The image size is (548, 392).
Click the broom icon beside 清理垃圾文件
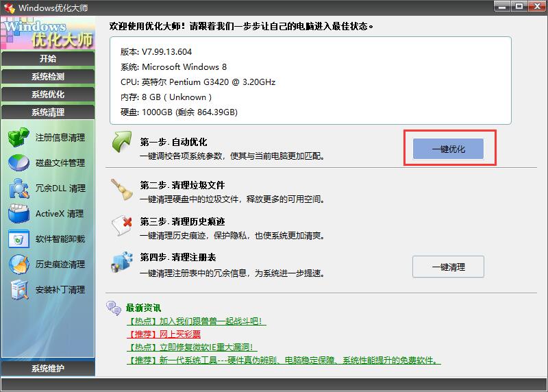click(122, 190)
